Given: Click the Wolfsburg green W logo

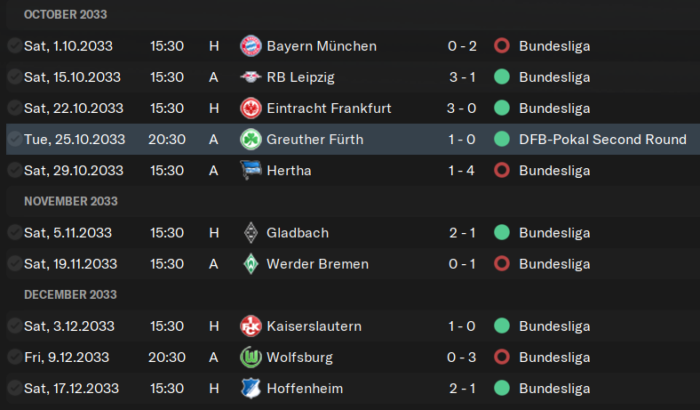Looking at the screenshot, I should coord(250,357).
